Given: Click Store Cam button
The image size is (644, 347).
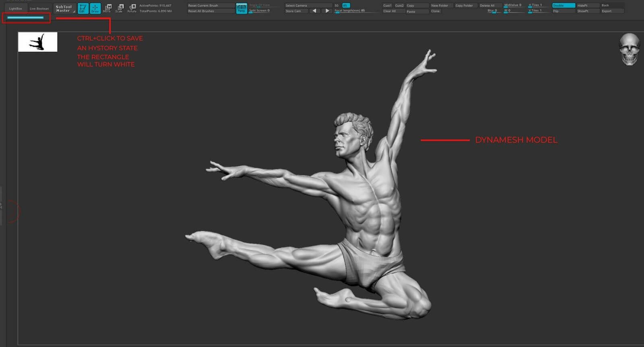Looking at the screenshot, I should (x=296, y=11).
